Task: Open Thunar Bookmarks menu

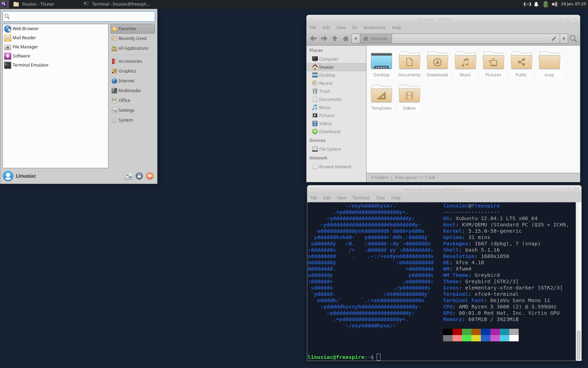Action: [374, 28]
